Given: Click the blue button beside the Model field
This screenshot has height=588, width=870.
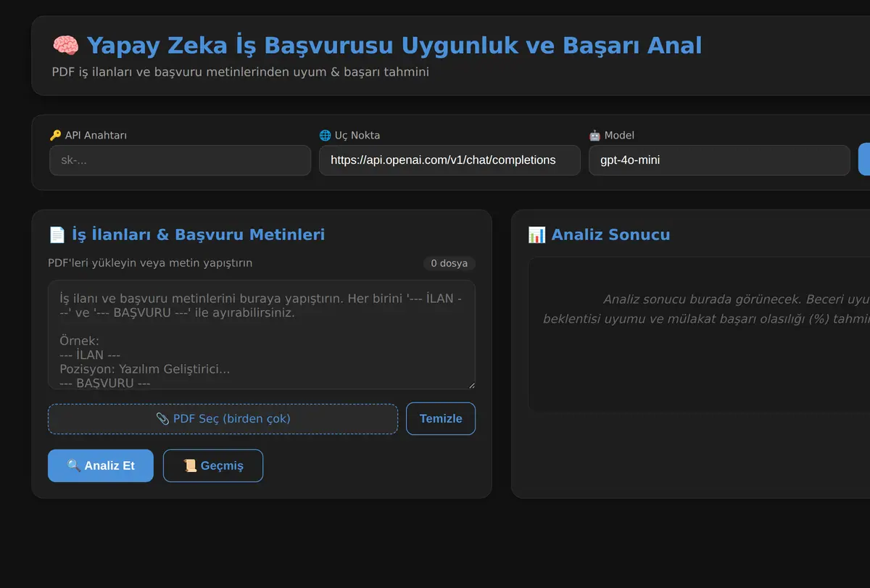Looking at the screenshot, I should coord(864,160).
